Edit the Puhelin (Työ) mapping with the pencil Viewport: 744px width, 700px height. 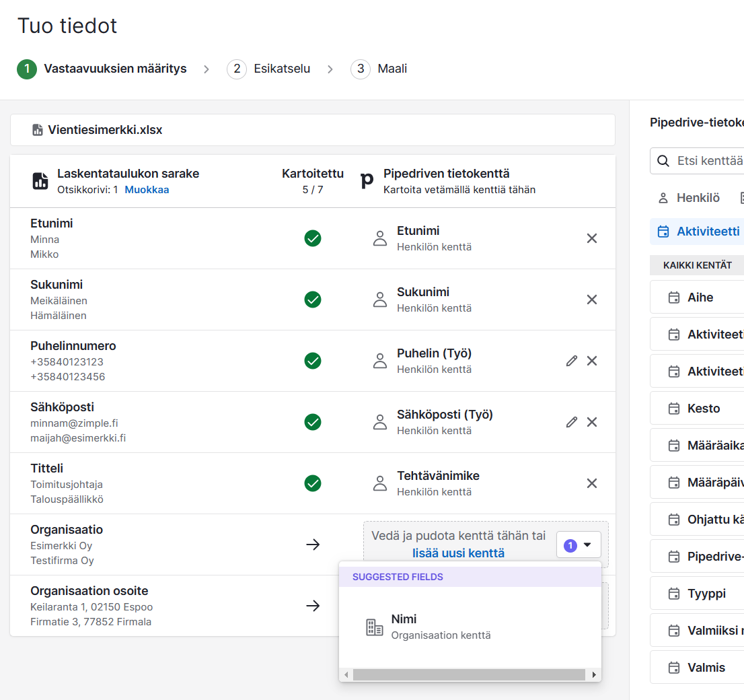point(572,361)
